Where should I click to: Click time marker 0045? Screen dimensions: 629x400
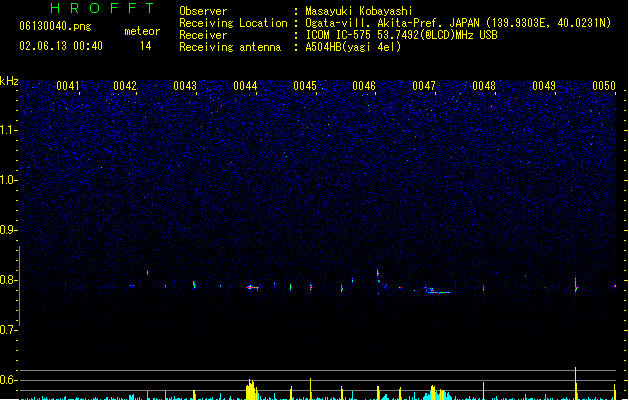pyautogui.click(x=305, y=86)
